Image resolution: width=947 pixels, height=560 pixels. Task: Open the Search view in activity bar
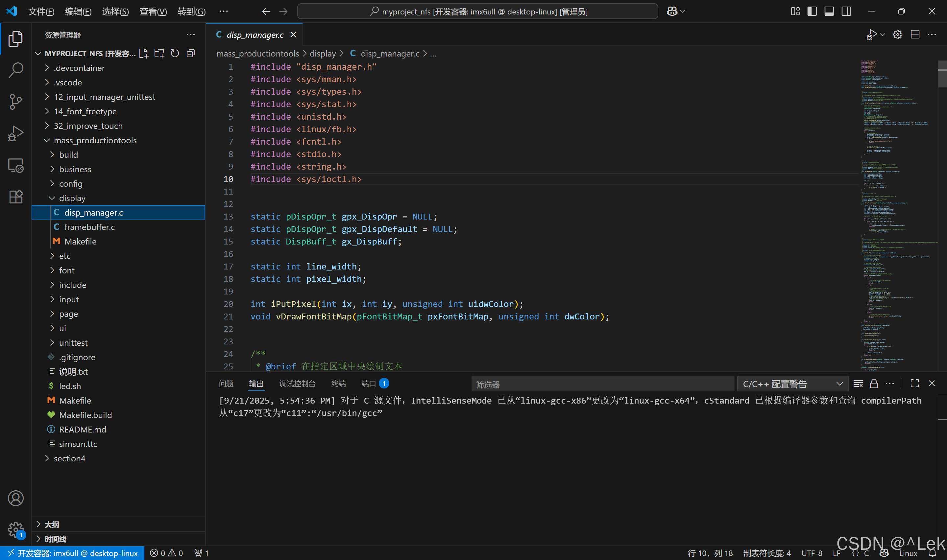pos(15,70)
